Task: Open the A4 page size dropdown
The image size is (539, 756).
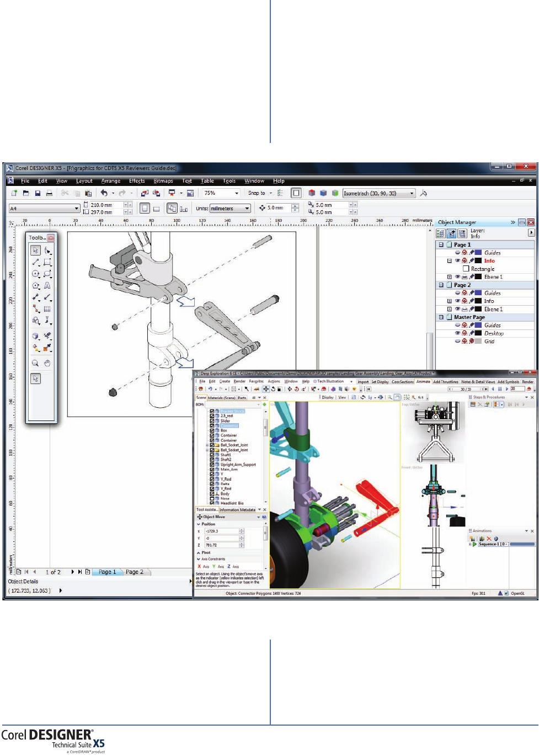Action: 77,209
